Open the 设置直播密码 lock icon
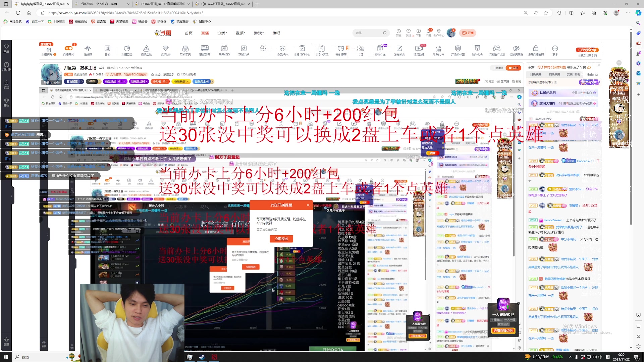Screen dimensions: 644x362 pos(536,50)
